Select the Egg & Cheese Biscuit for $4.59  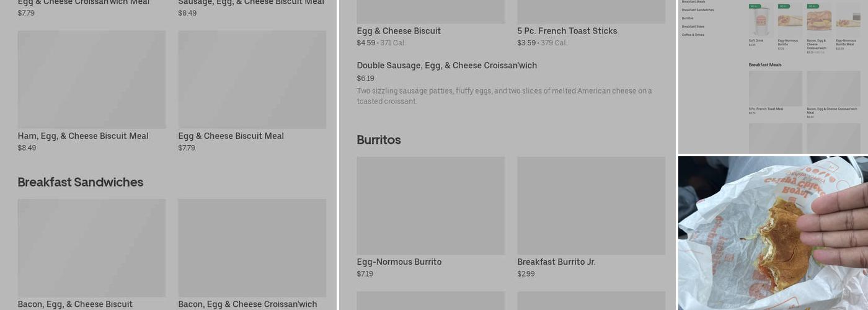coord(399,31)
